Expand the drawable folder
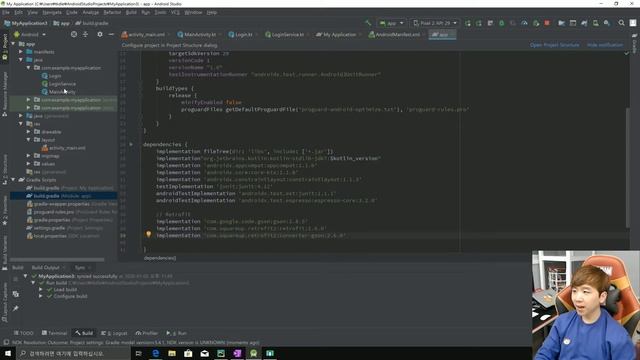 click(x=29, y=132)
